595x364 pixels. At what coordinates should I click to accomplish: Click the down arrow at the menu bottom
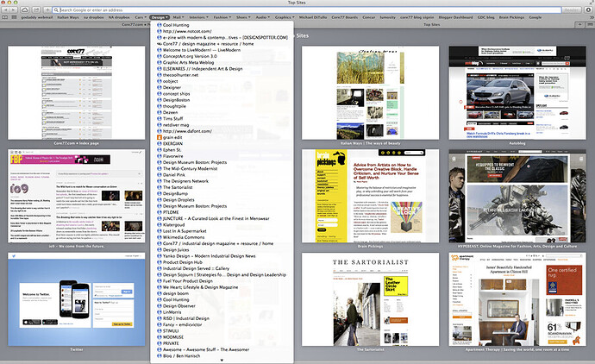click(222, 361)
